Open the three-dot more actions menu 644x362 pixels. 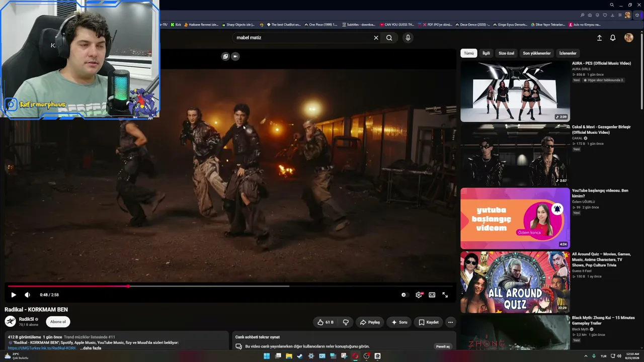click(x=451, y=322)
